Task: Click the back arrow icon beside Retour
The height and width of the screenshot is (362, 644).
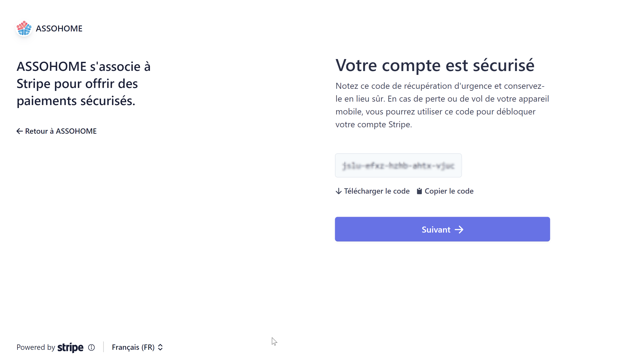Action: (x=19, y=131)
